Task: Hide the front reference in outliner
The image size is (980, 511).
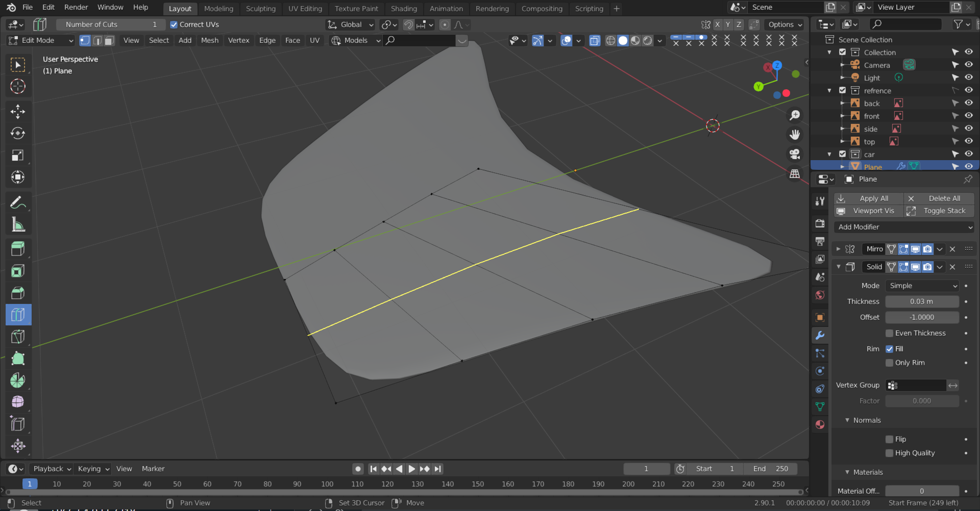Action: pos(969,116)
